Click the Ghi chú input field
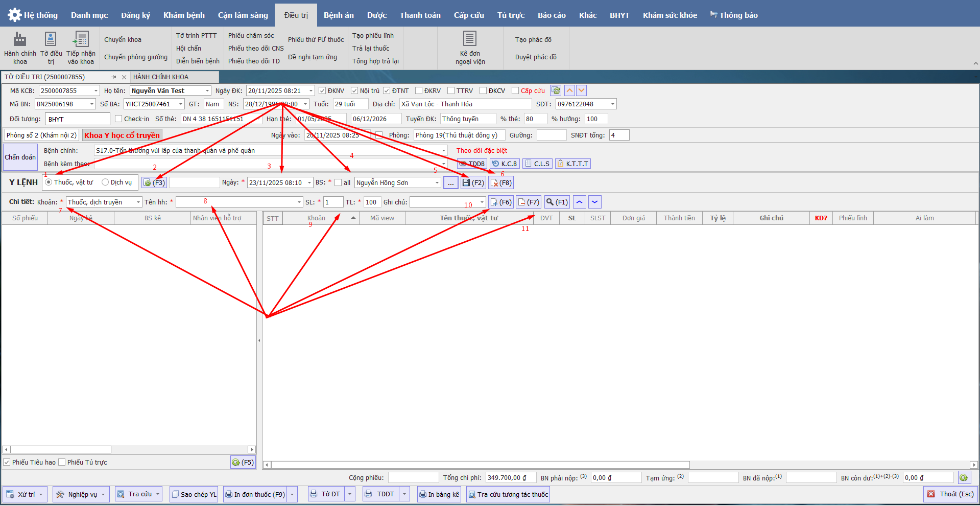980x506 pixels. click(x=443, y=202)
